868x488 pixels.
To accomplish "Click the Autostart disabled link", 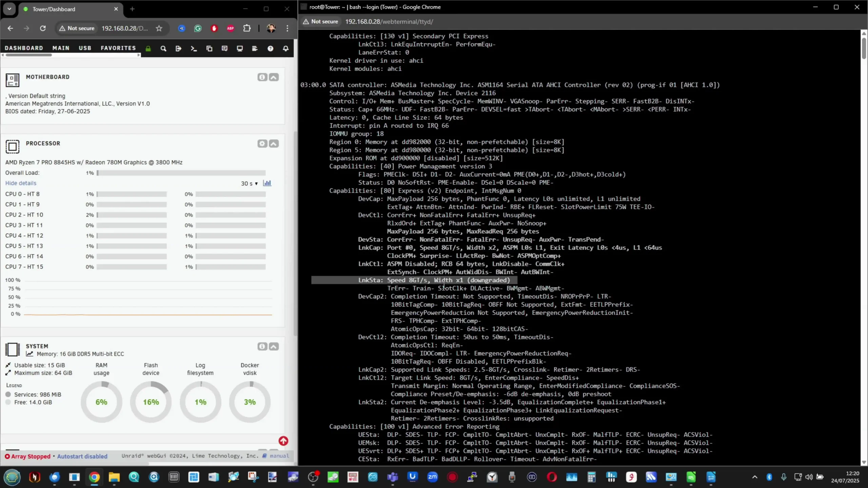I will pyautogui.click(x=82, y=456).
